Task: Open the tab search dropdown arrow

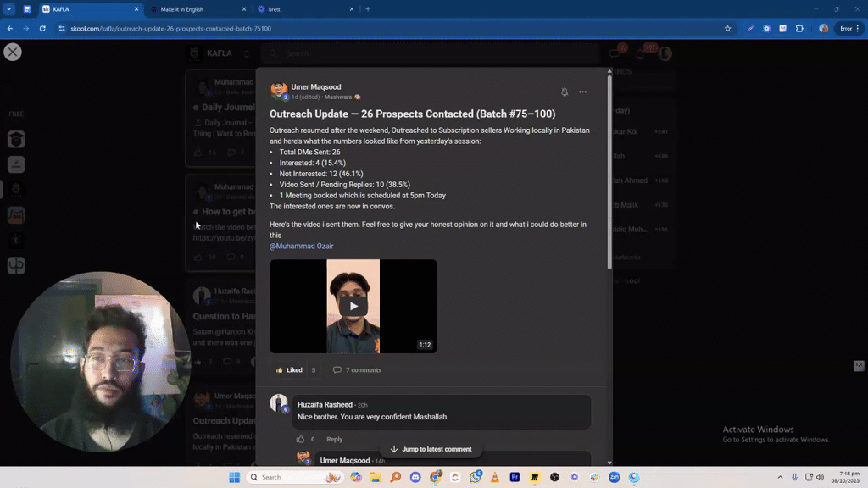Action: point(8,9)
